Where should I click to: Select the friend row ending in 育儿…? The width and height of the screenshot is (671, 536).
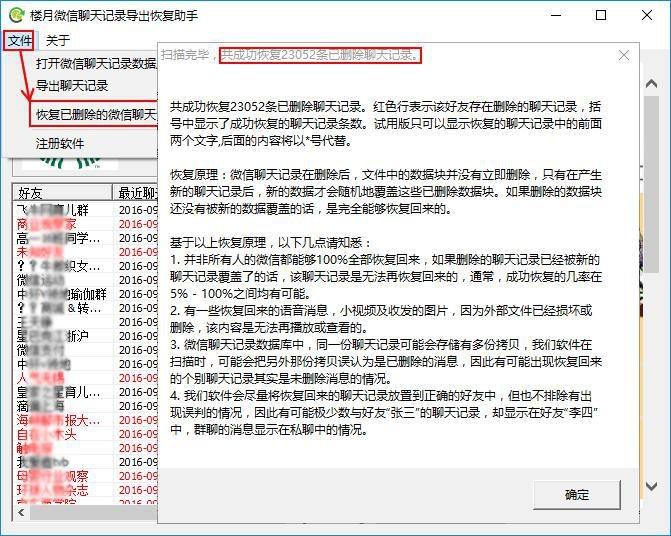86,392
